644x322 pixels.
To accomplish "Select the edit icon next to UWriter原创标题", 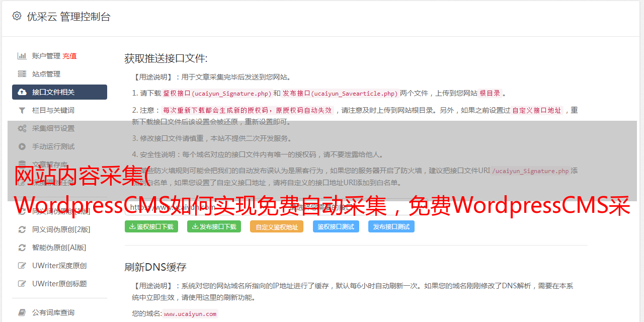I will tap(22, 284).
